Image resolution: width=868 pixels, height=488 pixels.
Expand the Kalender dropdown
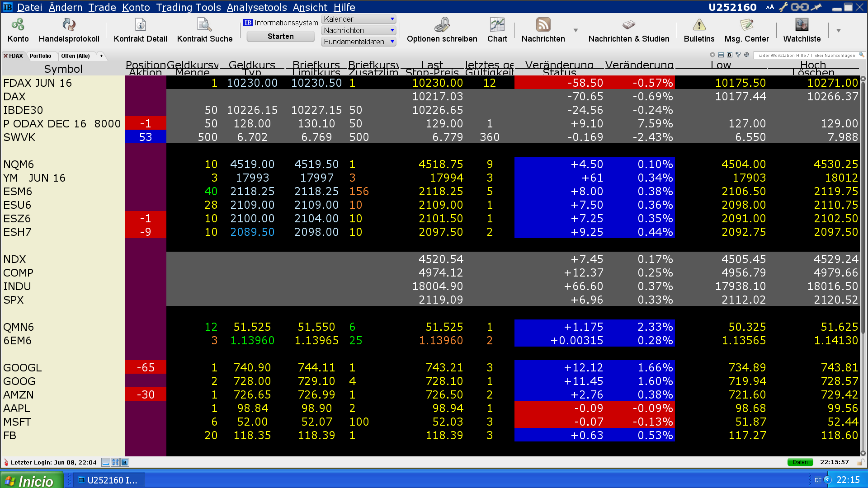point(392,19)
